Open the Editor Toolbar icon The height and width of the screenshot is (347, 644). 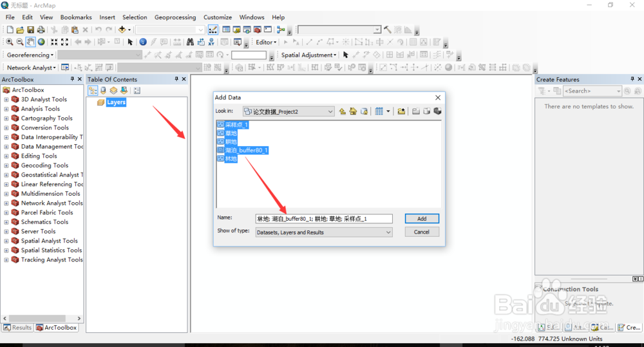[x=213, y=30]
